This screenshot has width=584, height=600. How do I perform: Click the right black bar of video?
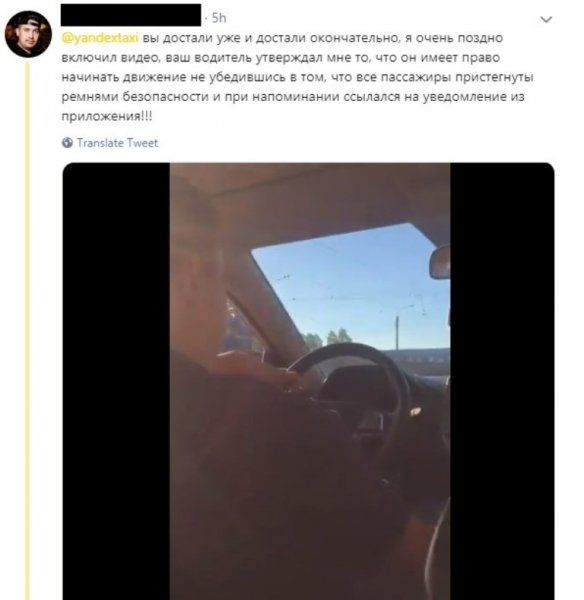(502, 381)
